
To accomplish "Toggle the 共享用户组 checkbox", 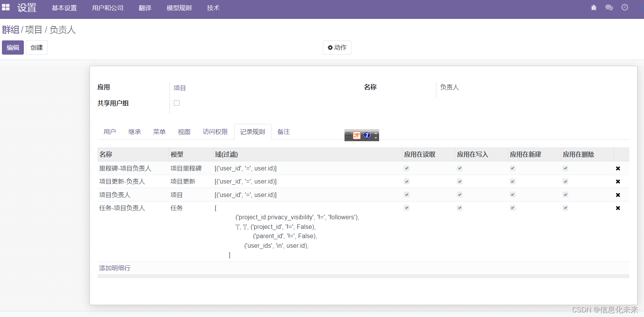I will click(177, 103).
